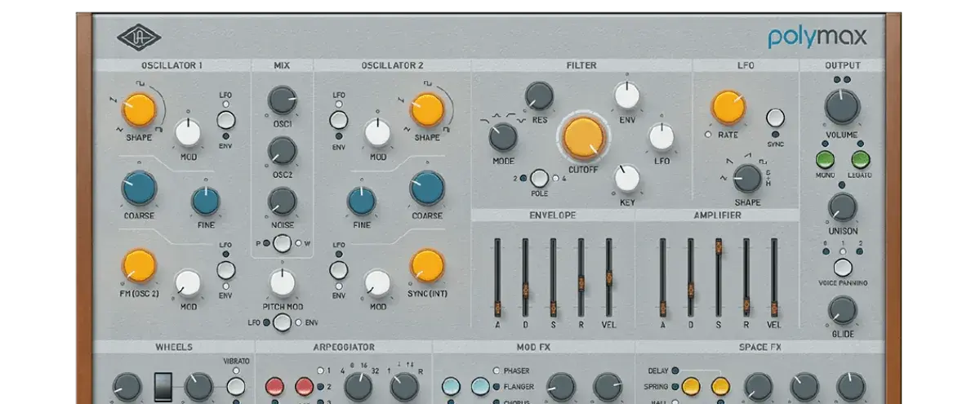The width and height of the screenshot is (980, 404).
Task: Click the polymax logo
Action: tap(817, 38)
